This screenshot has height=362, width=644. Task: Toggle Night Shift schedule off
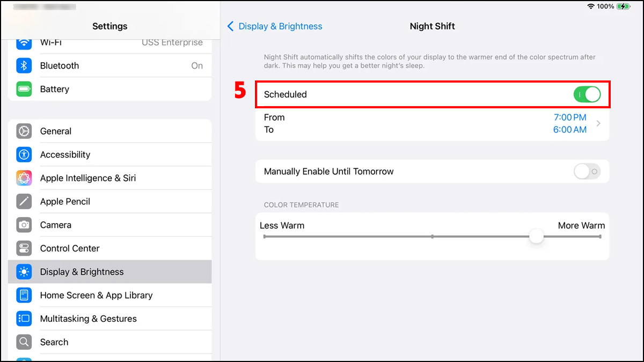(587, 94)
